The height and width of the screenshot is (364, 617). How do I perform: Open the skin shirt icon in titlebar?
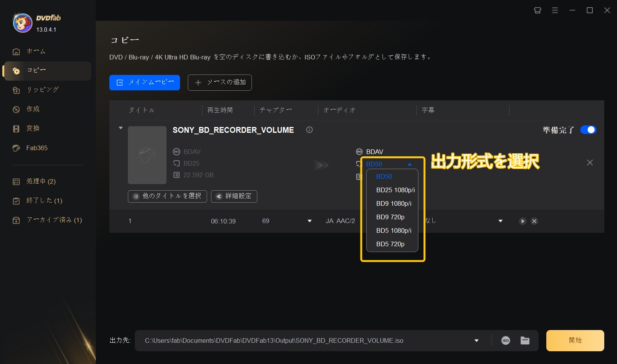point(537,10)
